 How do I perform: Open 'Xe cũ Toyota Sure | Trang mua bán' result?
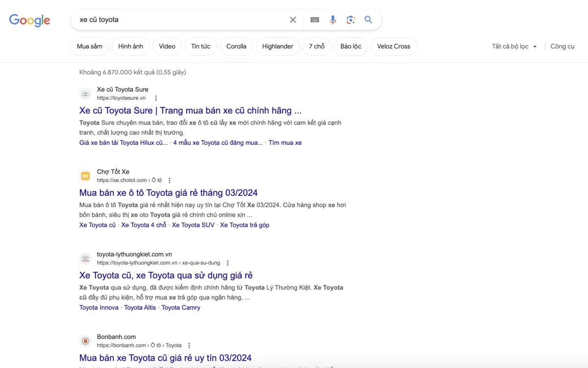click(x=190, y=110)
